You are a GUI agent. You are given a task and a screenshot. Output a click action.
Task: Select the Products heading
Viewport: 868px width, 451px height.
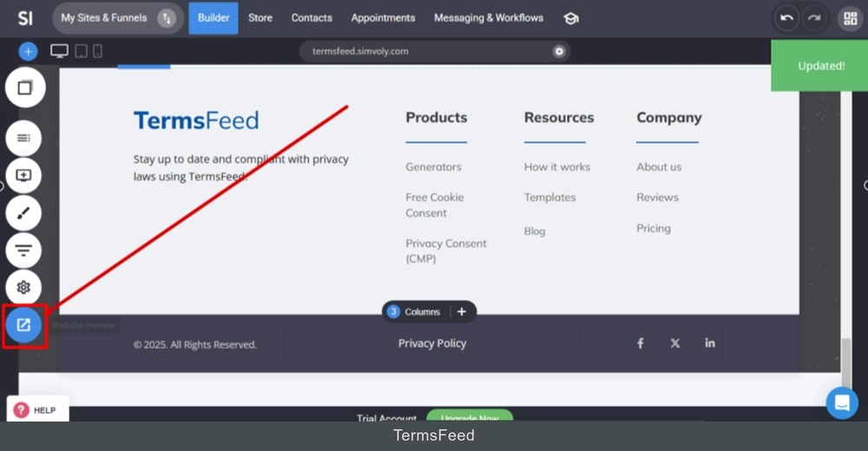tap(437, 117)
